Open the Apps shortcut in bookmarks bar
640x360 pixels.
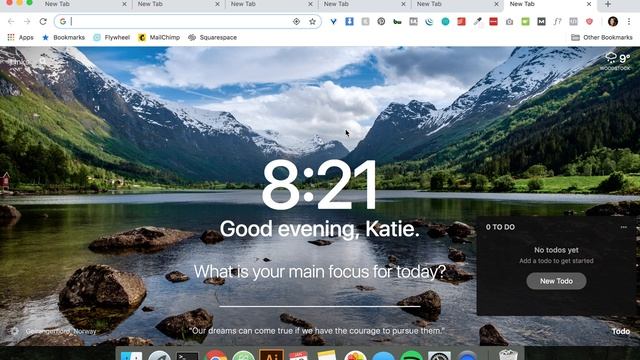(20, 38)
